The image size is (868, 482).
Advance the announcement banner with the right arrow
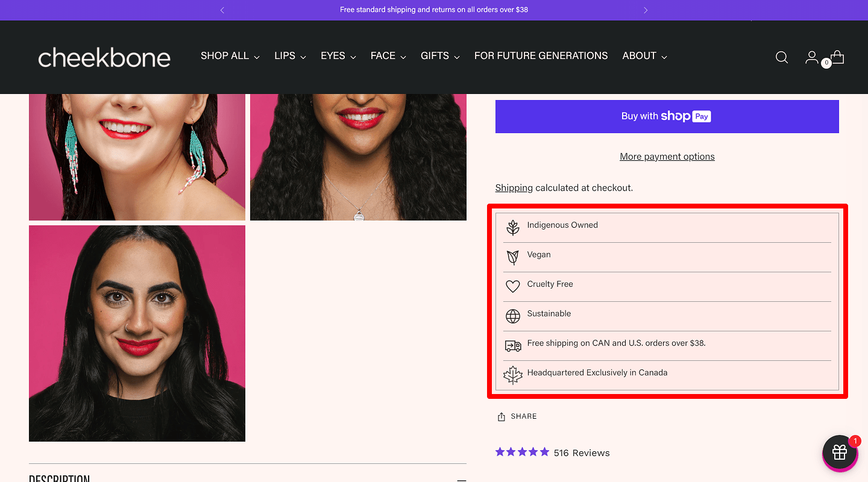point(645,10)
